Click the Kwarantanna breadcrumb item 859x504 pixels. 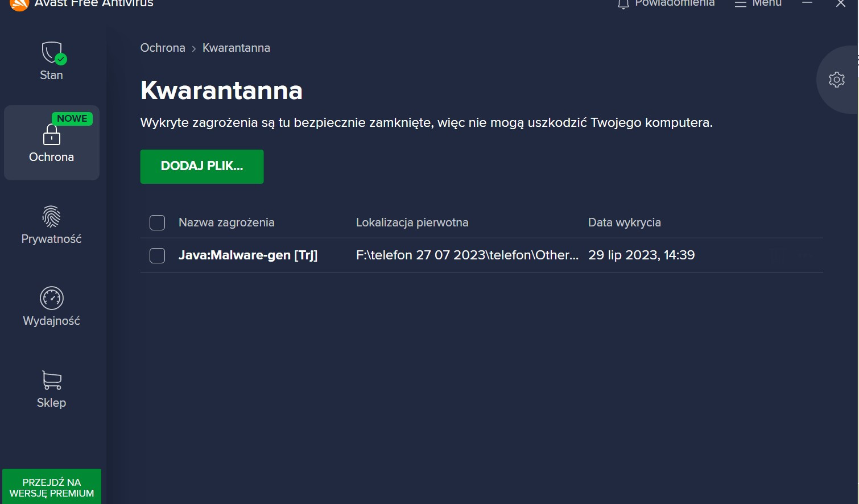click(236, 48)
